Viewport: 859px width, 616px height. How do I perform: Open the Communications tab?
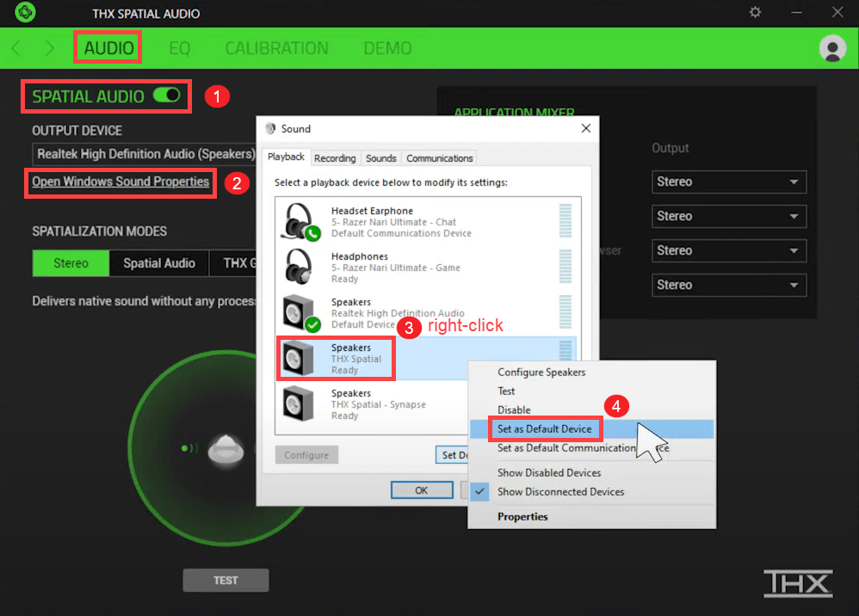point(439,158)
